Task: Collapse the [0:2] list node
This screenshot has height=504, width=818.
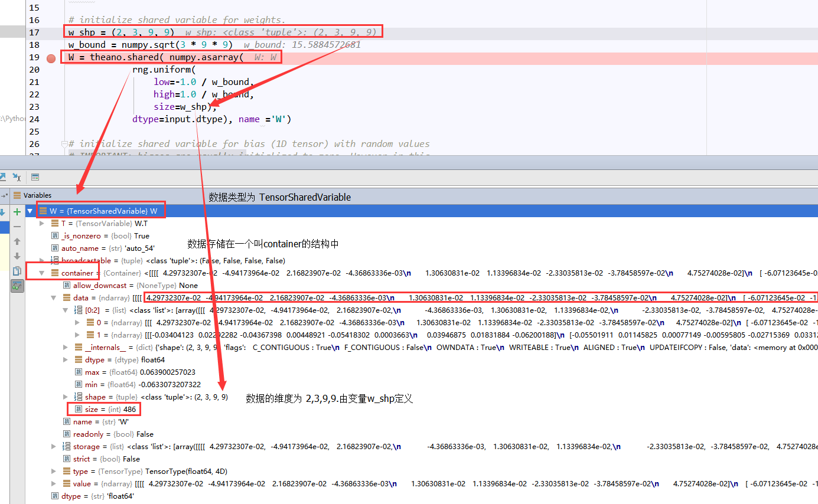Action: [66, 310]
